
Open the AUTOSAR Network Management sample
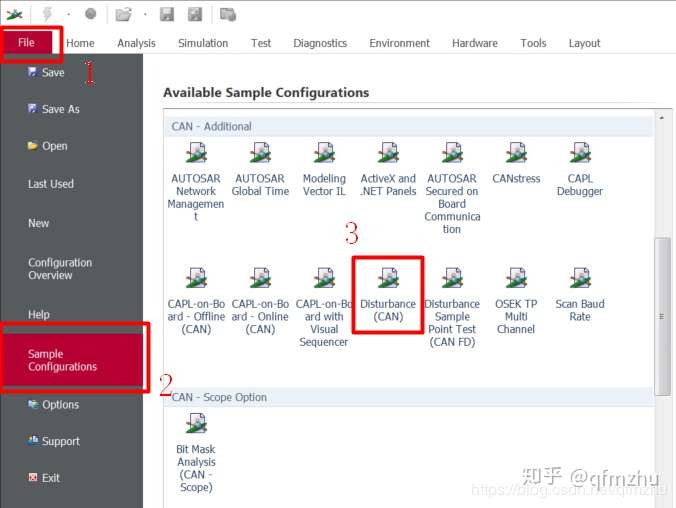click(x=196, y=181)
